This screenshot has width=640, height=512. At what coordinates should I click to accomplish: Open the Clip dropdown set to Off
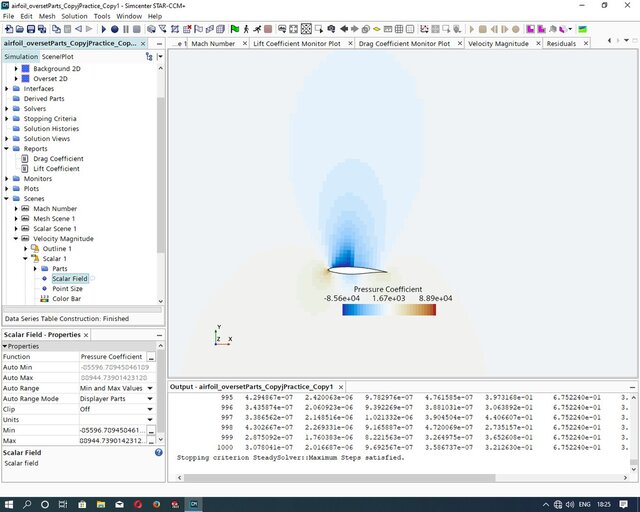tap(150, 409)
